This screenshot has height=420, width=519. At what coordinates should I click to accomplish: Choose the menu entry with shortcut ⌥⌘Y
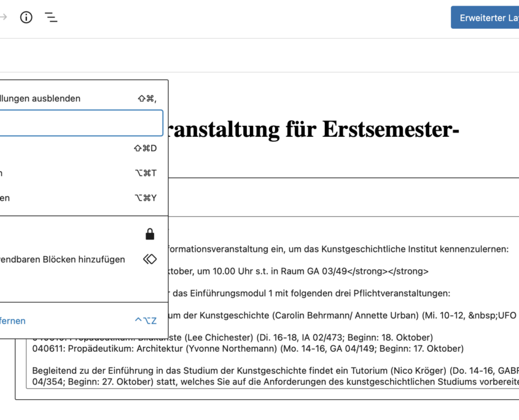[x=80, y=198]
